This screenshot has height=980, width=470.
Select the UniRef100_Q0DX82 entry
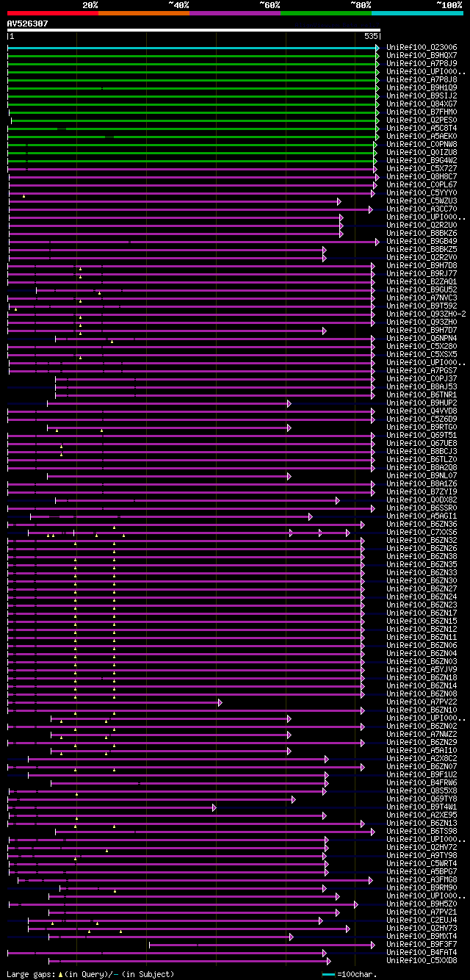click(x=421, y=500)
